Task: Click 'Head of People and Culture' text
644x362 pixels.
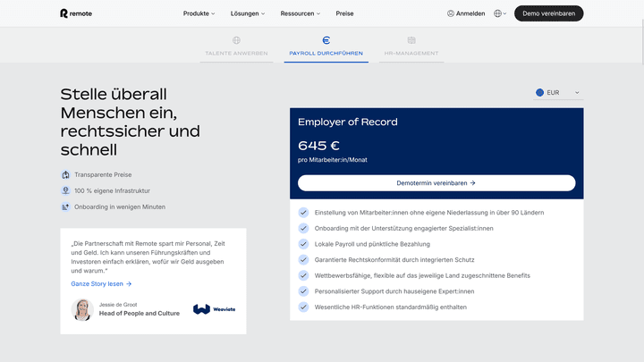Action: pos(140,313)
